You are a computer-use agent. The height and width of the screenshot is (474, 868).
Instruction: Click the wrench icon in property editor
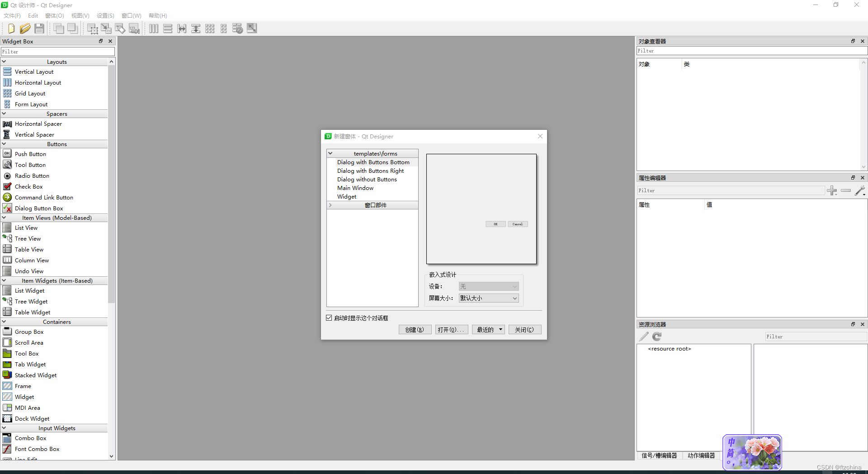click(860, 191)
